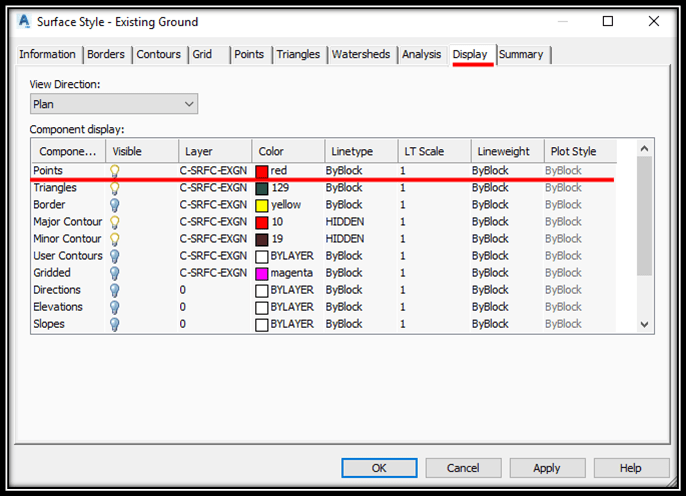Image resolution: width=686 pixels, height=496 pixels.
Task: Toggle Major Contour visibility lightbulb
Action: click(x=115, y=222)
